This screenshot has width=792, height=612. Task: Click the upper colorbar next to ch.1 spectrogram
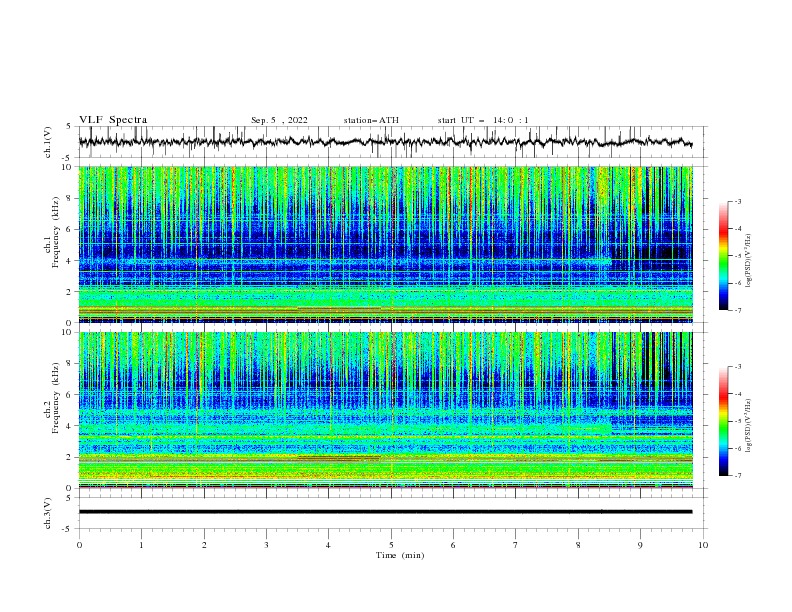724,256
